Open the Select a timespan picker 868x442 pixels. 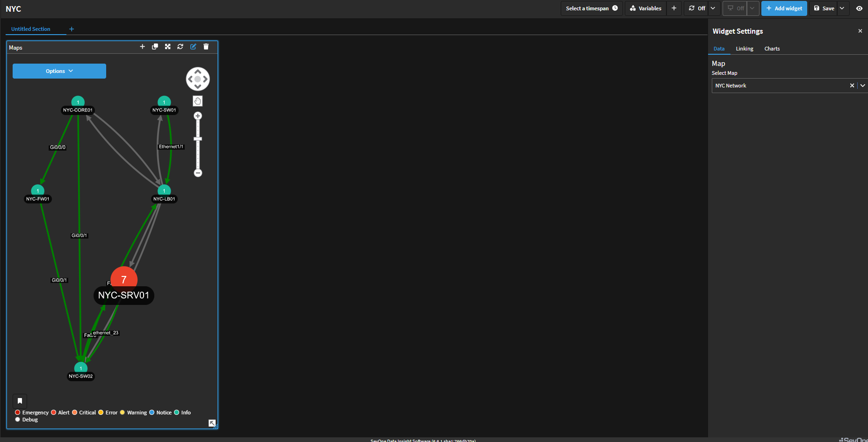(x=592, y=8)
